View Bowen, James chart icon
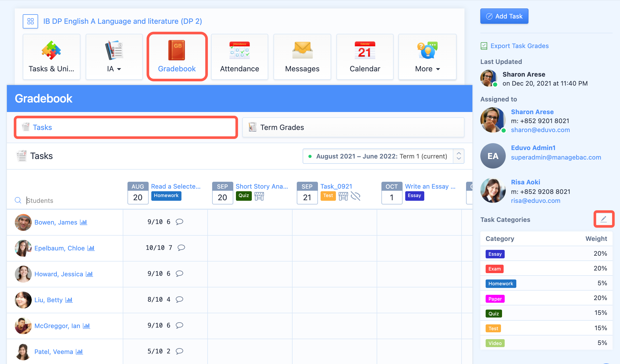 84,222
